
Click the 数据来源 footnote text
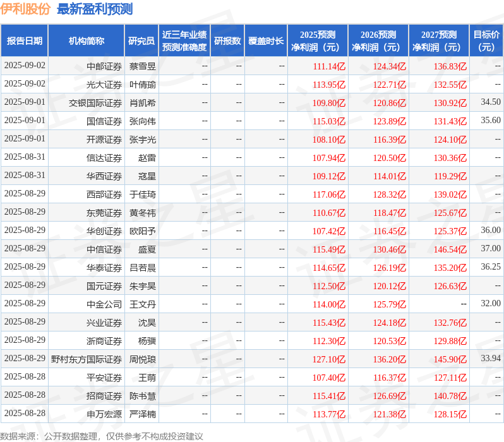click(x=102, y=436)
